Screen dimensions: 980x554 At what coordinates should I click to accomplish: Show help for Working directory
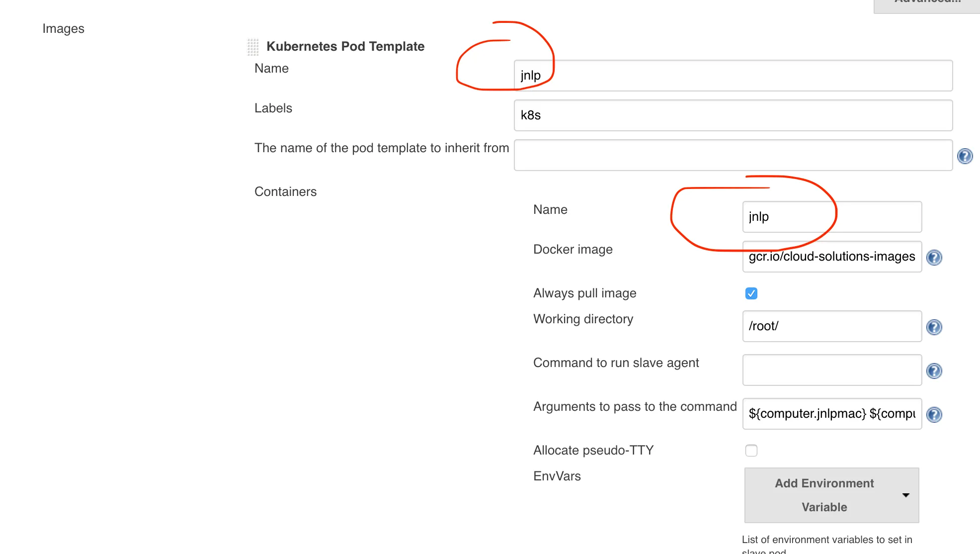tap(934, 327)
